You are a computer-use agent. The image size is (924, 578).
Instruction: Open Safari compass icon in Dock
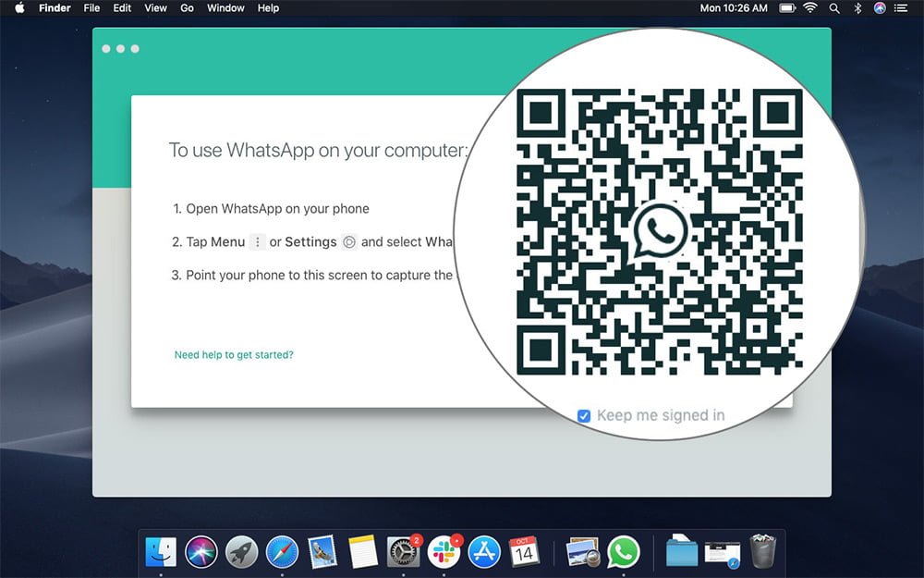point(282,553)
